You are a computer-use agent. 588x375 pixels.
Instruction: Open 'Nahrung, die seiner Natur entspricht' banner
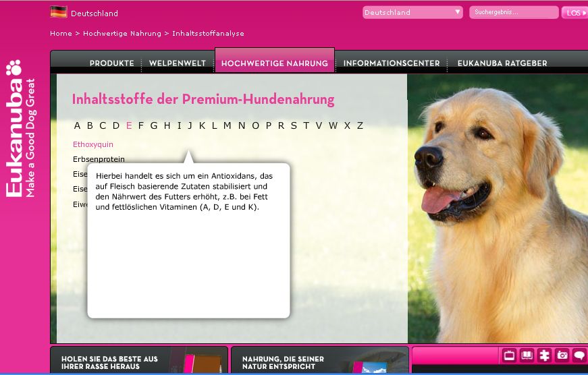coord(320,360)
